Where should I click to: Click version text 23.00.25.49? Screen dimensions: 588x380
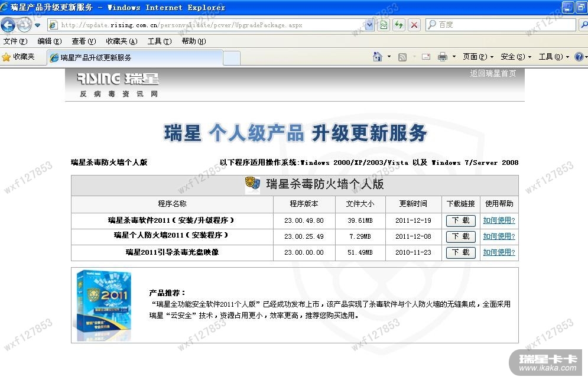pyautogui.click(x=304, y=236)
